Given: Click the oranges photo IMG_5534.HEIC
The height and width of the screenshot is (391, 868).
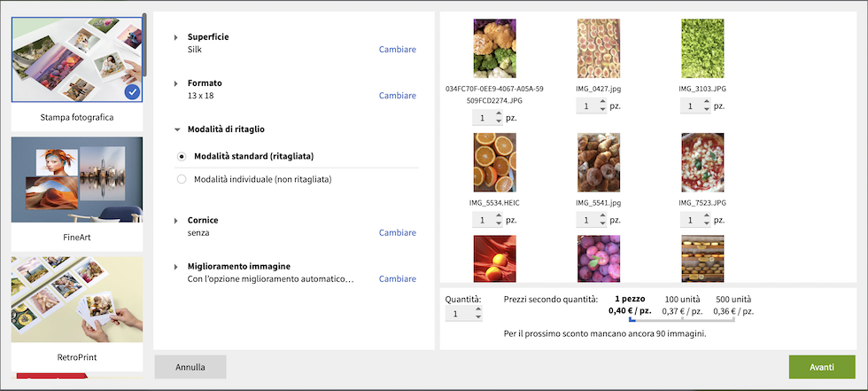Looking at the screenshot, I should point(494,162).
